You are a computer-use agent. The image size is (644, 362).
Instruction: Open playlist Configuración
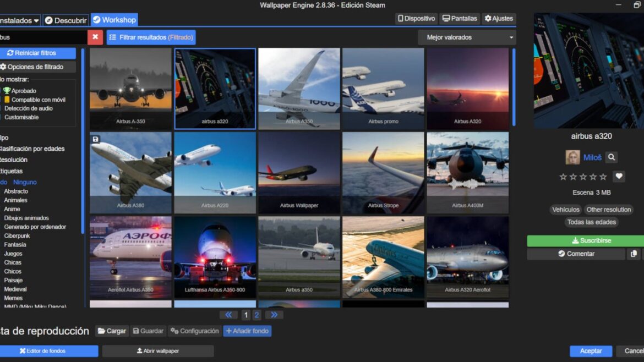(195, 331)
